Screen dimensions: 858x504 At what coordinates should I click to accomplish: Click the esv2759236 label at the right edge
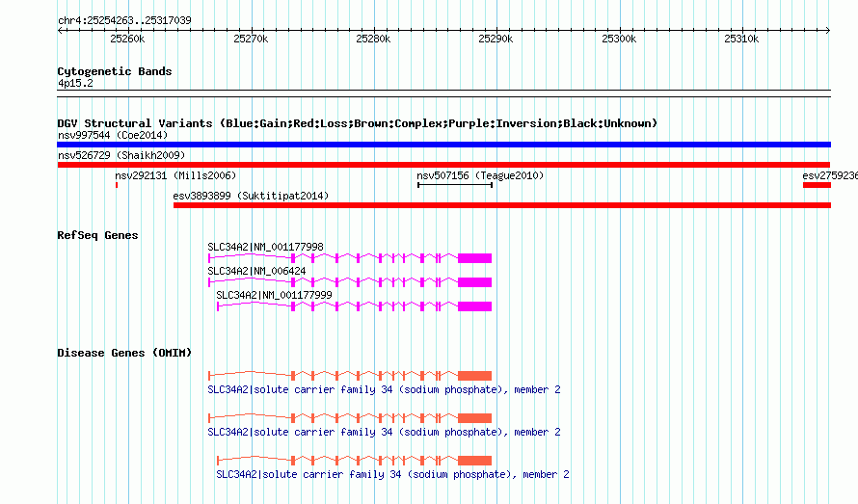point(830,175)
